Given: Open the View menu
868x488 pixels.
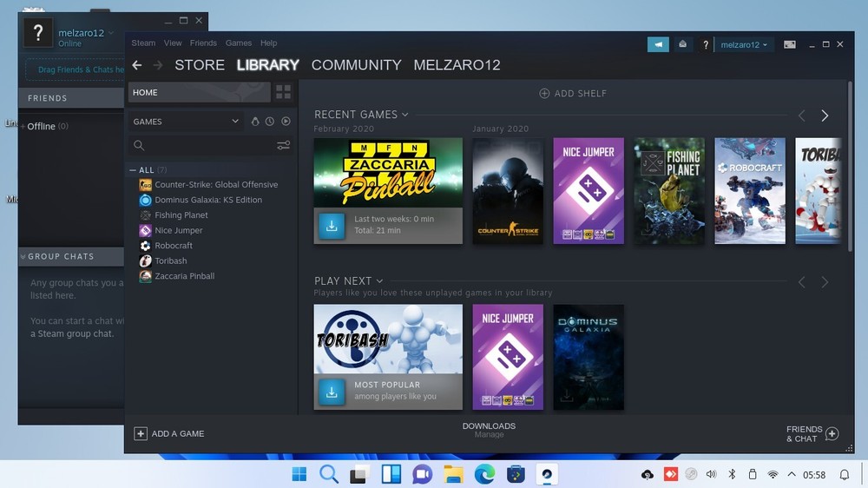Looking at the screenshot, I should pos(173,43).
